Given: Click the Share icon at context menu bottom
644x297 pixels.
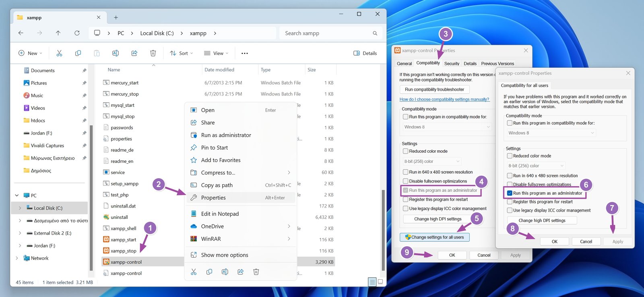Looking at the screenshot, I should coord(240,272).
